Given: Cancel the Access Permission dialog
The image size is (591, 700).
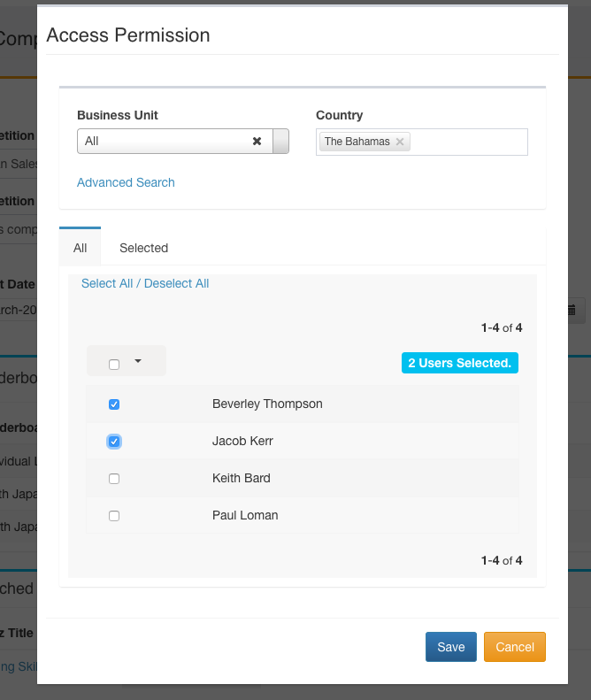Looking at the screenshot, I should (x=514, y=647).
